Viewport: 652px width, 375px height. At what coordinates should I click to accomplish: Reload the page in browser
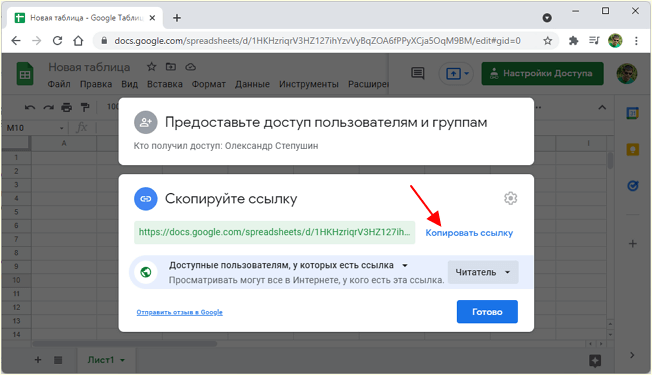57,41
